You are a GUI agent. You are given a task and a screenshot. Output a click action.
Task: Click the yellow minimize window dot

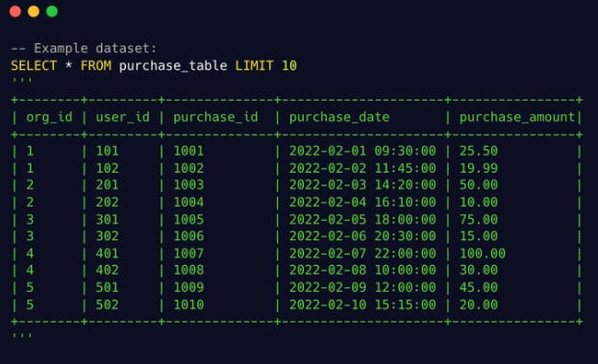(34, 12)
